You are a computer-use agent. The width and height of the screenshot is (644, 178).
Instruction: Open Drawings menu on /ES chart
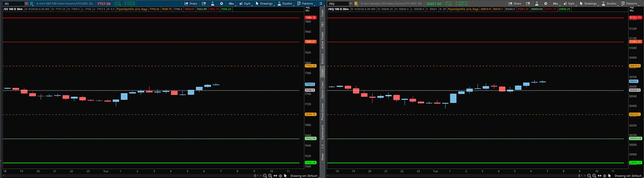click(x=264, y=4)
